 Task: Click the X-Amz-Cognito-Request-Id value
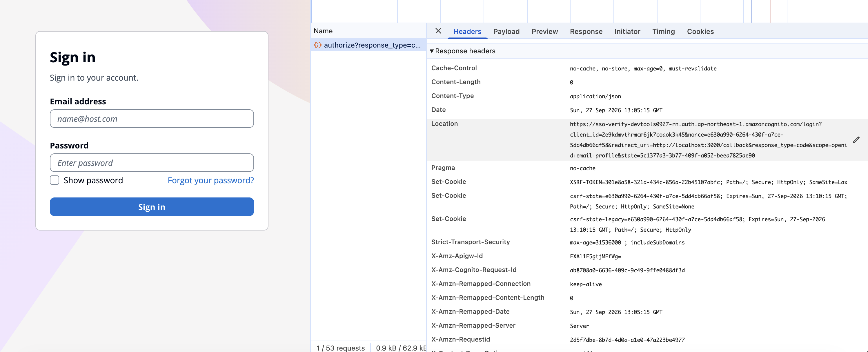point(627,270)
